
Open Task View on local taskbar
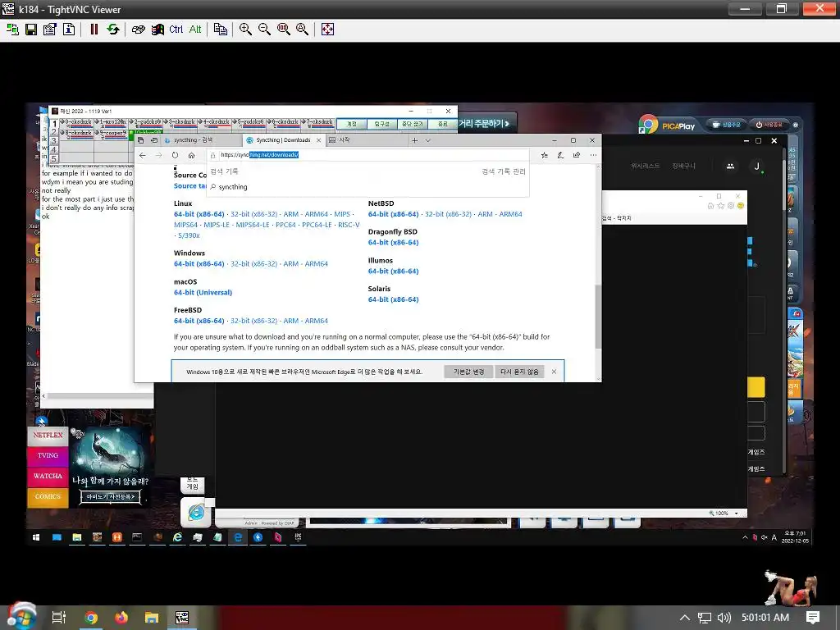[59, 618]
